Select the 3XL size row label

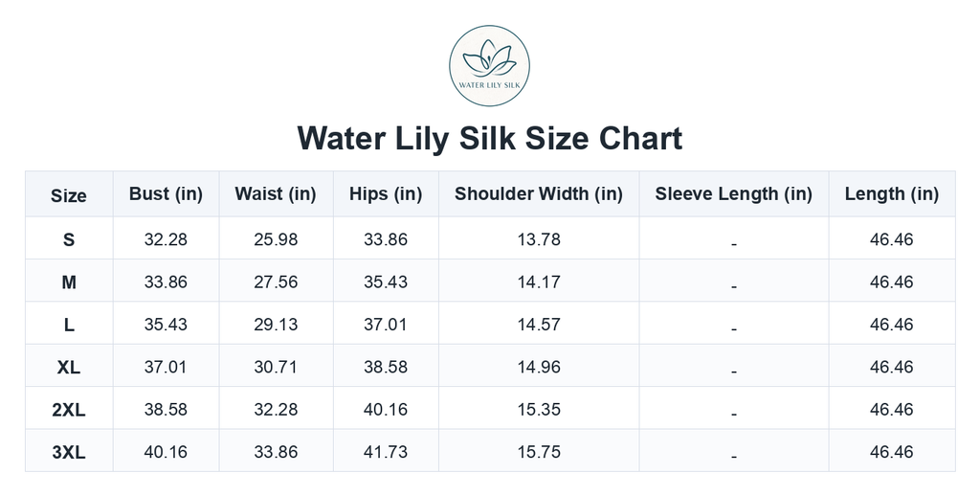[x=69, y=452]
